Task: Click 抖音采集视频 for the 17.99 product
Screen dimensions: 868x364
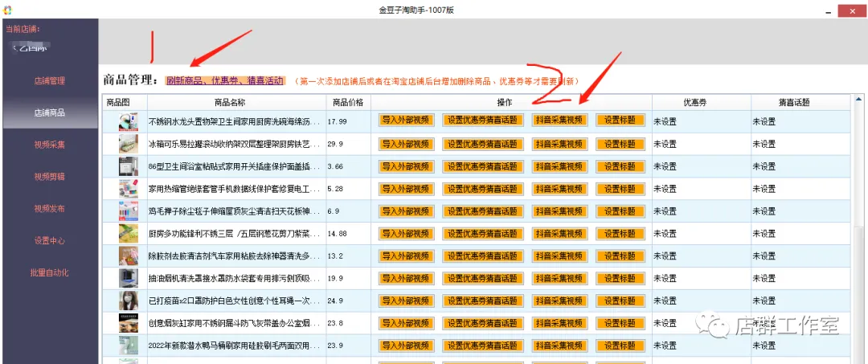Action: [x=559, y=121]
